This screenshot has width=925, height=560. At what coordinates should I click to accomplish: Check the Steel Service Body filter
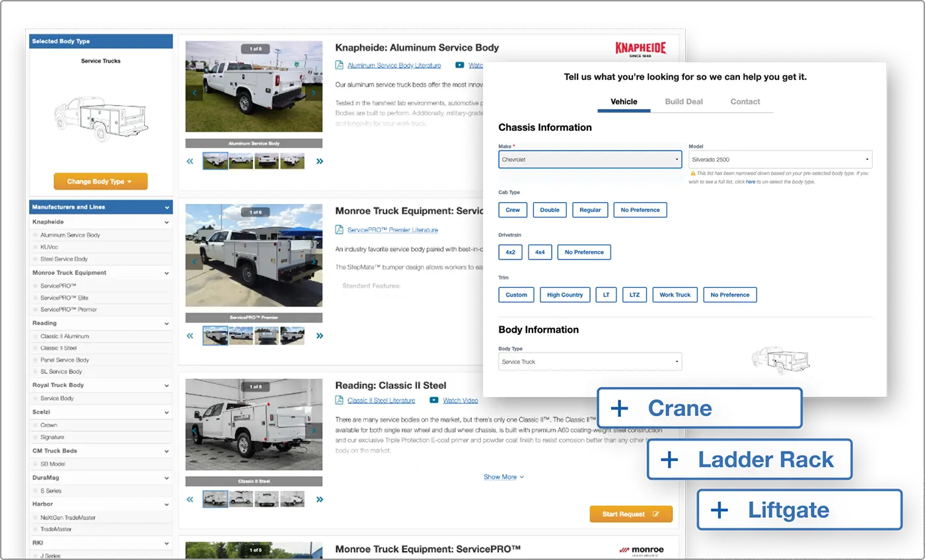click(x=36, y=259)
